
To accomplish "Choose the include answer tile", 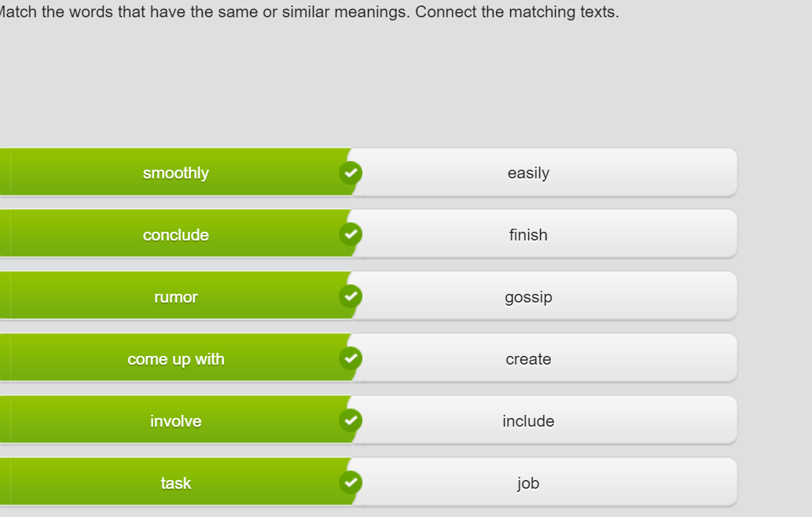I will coord(544,420).
